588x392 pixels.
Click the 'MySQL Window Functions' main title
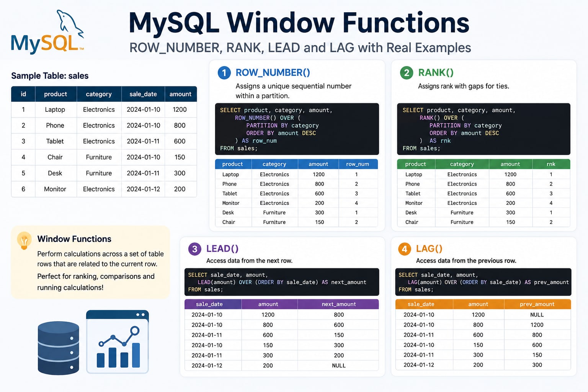coord(299,23)
